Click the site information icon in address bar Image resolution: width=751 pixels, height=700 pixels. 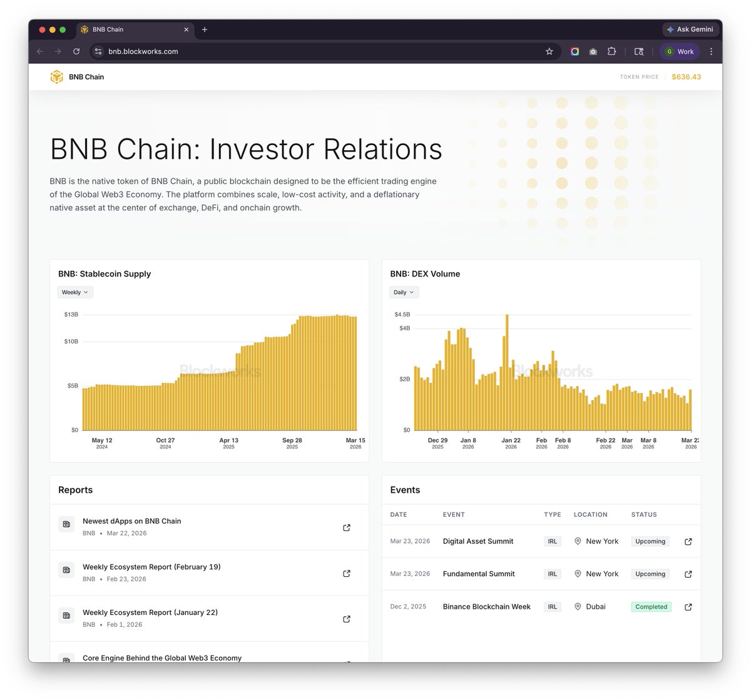pos(98,51)
